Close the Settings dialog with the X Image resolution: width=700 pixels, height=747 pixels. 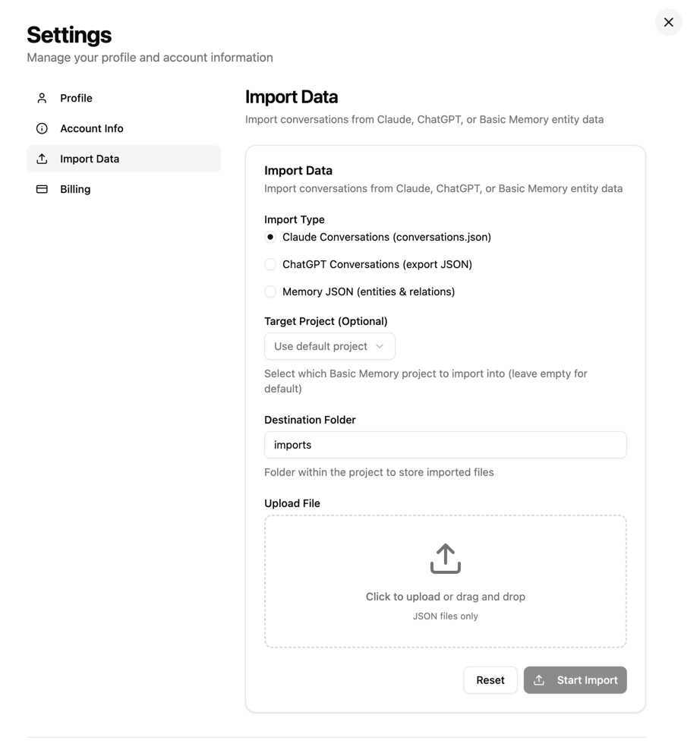(x=667, y=22)
